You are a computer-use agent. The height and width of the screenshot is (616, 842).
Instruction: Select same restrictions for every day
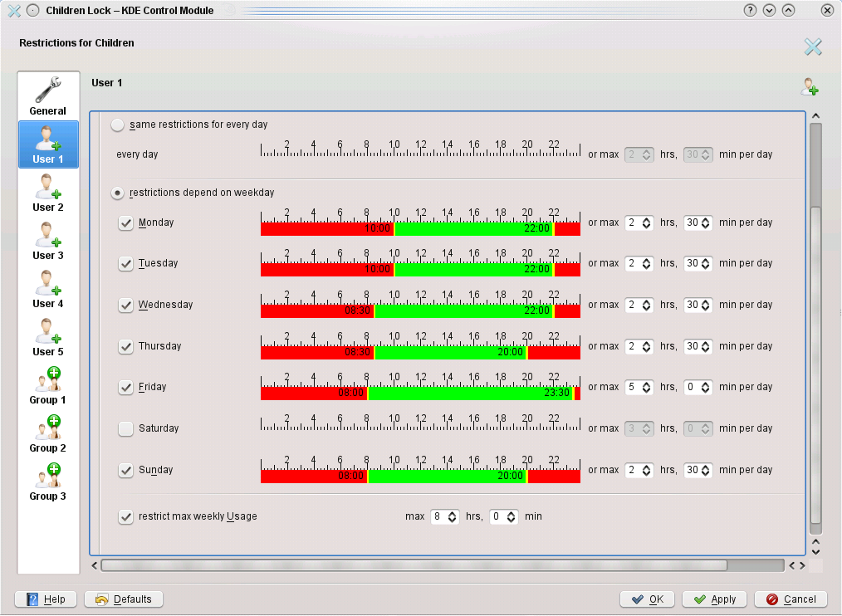coord(117,125)
